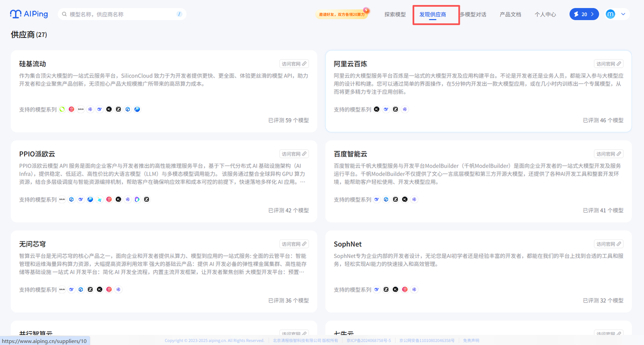Click the 已评测 41 个模型 text
Viewport: 644px width, 345px height.
603,210
